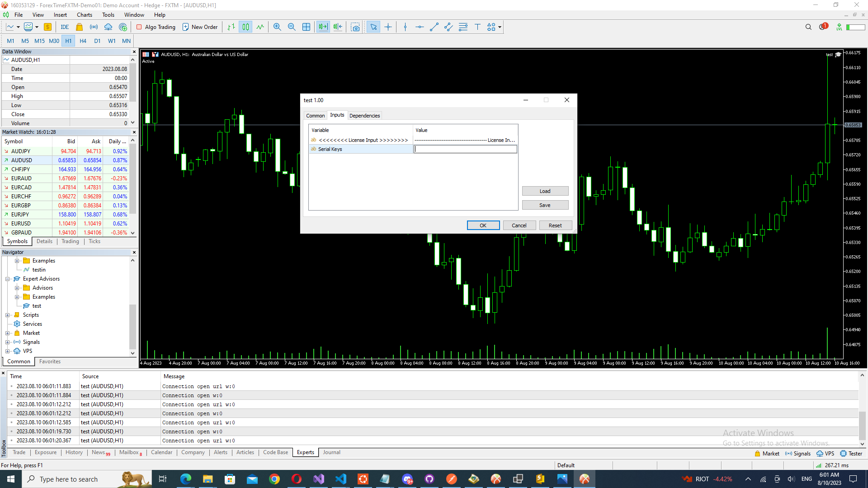Expand the Scripts tree node
The width and height of the screenshot is (868, 488).
8,315
